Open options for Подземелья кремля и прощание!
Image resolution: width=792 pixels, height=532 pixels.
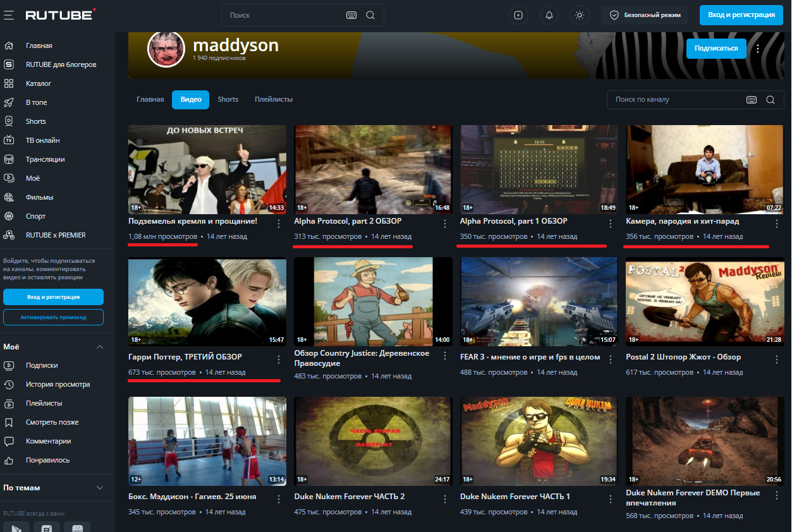click(x=279, y=224)
